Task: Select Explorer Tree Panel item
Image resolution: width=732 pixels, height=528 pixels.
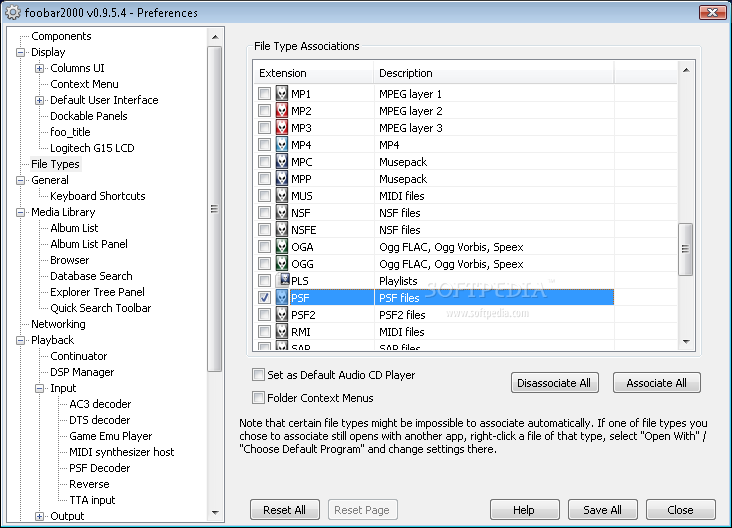Action: pyautogui.click(x=97, y=292)
